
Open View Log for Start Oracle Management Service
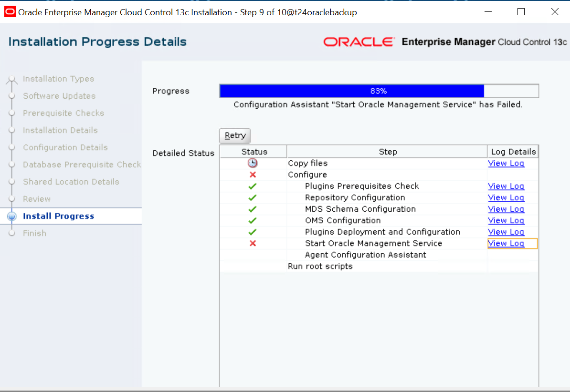506,243
